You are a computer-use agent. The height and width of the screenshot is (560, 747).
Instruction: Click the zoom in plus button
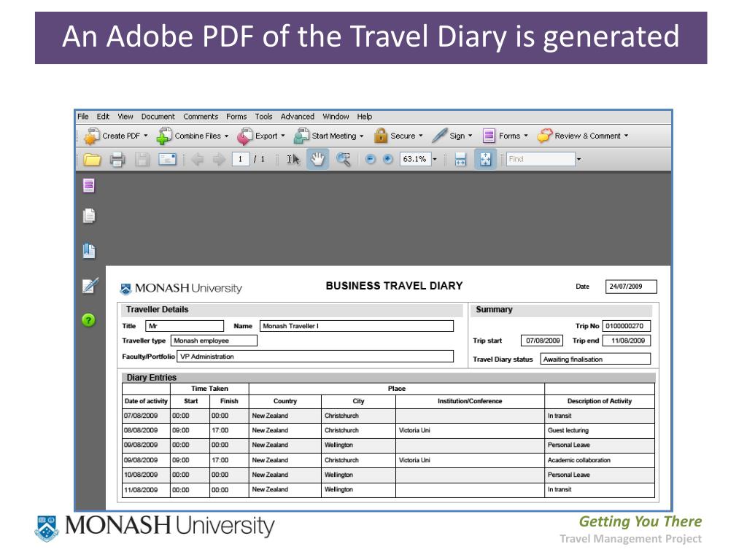tap(388, 160)
